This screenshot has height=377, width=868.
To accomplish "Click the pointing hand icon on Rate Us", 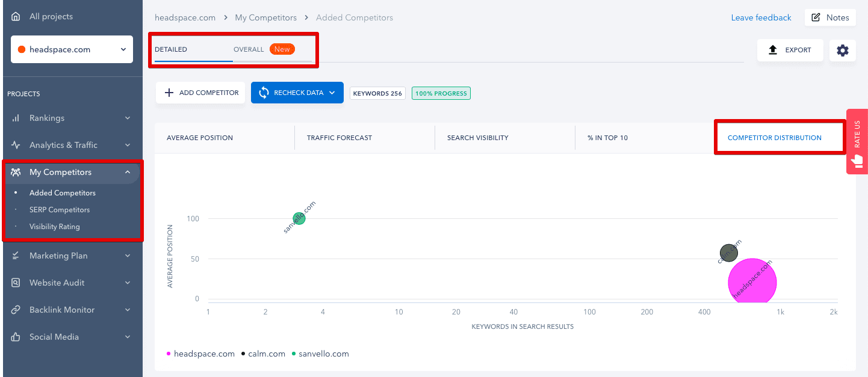I will [x=857, y=161].
